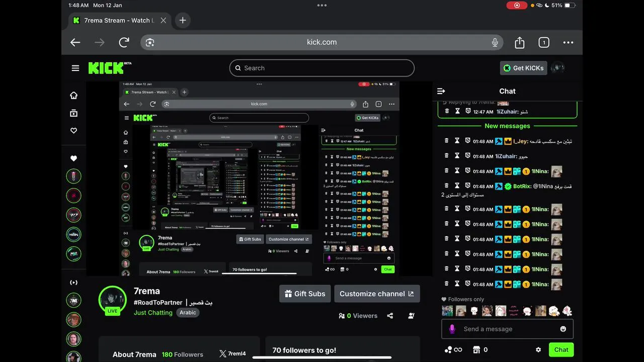Click the shield icon on the 12:47 AM message
The image size is (644, 362).
468,111
